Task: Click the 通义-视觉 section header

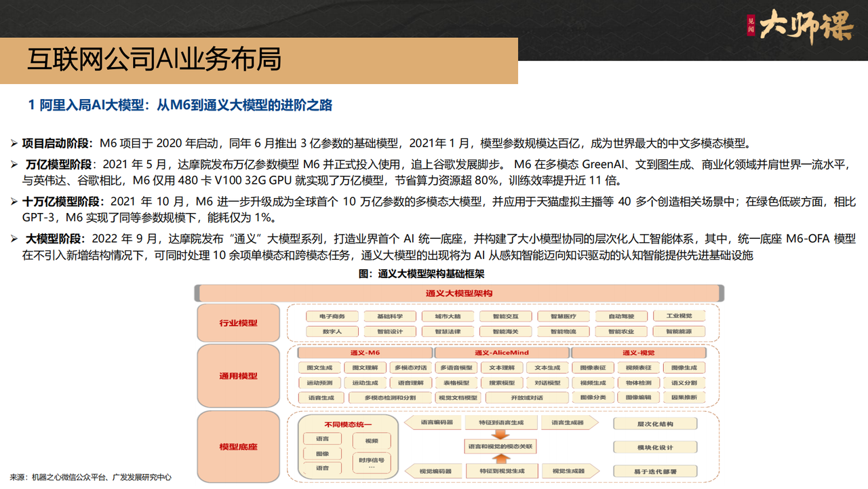Action: tap(639, 353)
